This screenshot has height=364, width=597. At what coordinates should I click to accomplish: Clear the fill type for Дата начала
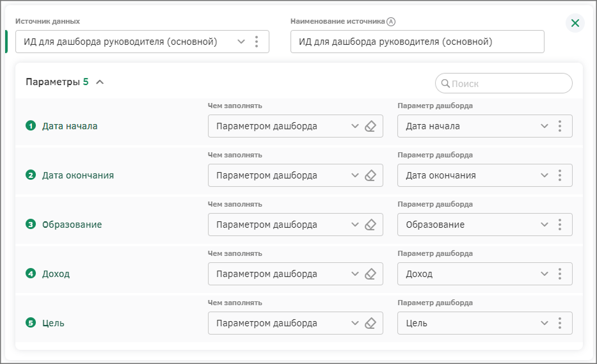pos(370,126)
